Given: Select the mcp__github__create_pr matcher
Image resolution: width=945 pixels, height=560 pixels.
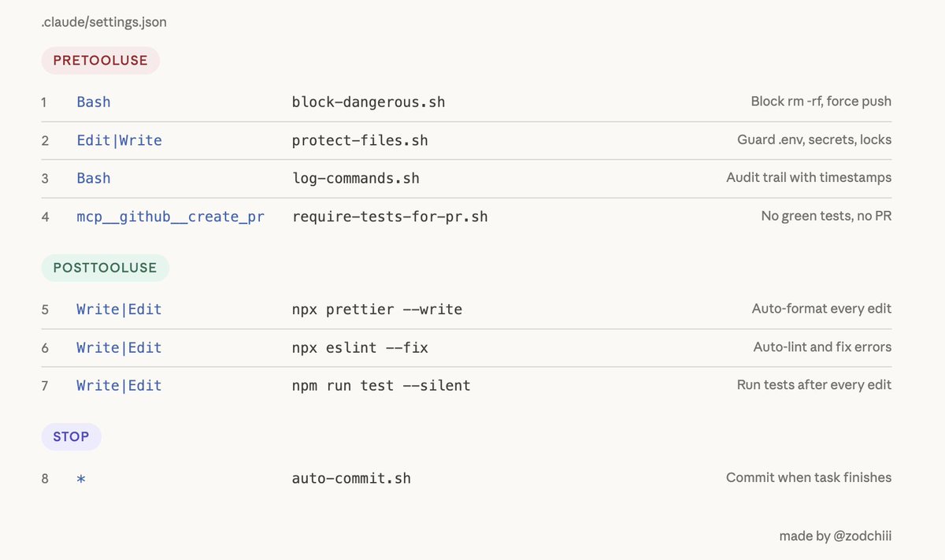Looking at the screenshot, I should point(170,217).
